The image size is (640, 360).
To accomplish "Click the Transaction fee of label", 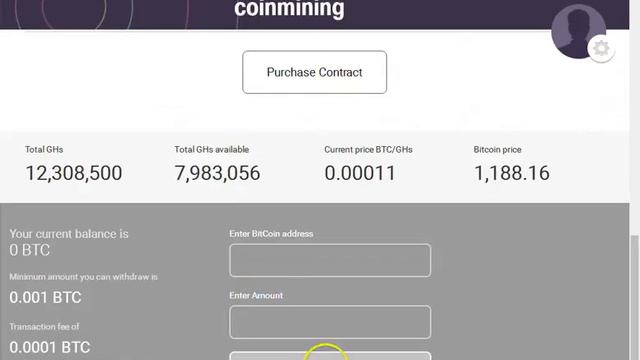I will [x=44, y=327].
